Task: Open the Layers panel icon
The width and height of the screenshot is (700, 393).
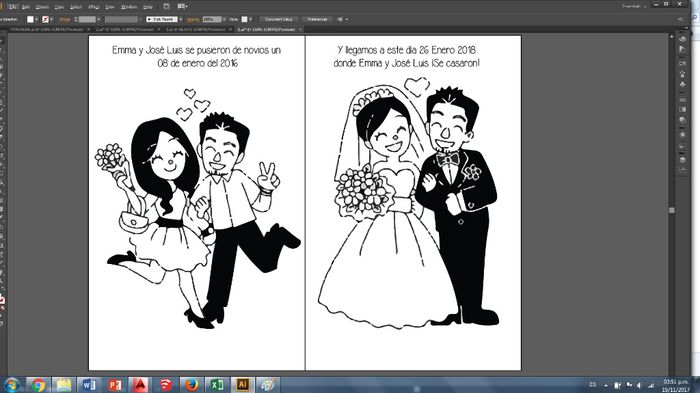Action: 683,159
